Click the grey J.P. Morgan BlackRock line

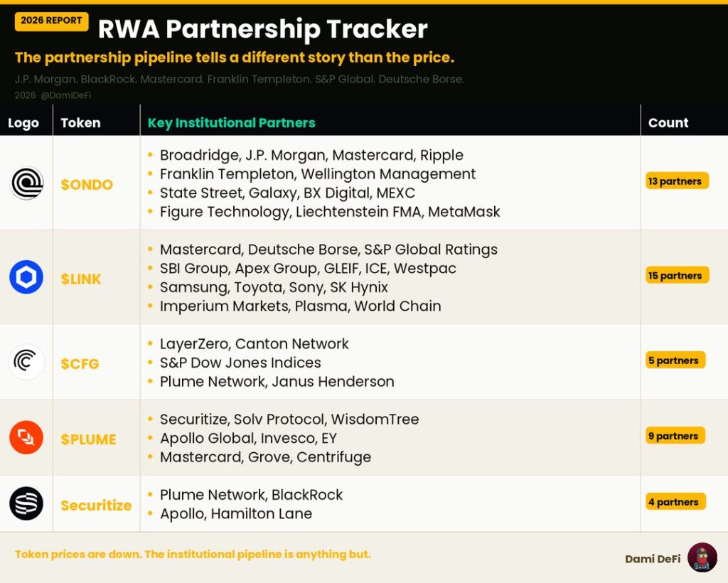(240, 80)
